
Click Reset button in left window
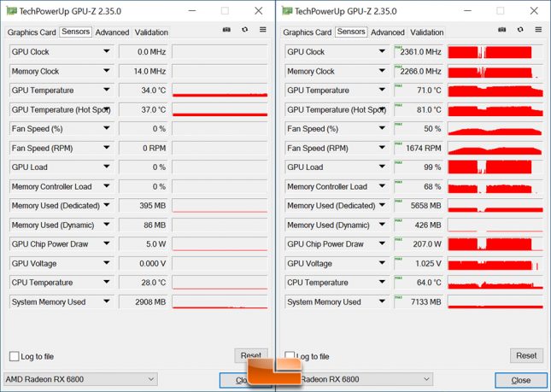pos(251,355)
